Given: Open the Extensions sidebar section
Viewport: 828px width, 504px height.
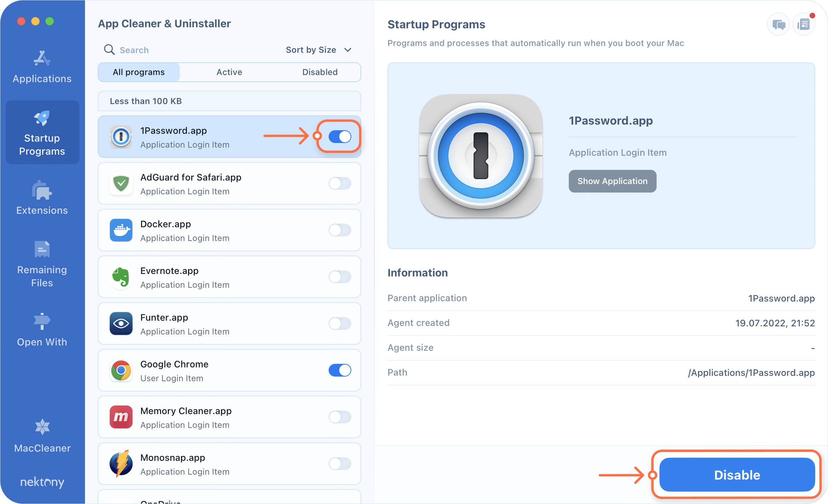Looking at the screenshot, I should pos(42,197).
